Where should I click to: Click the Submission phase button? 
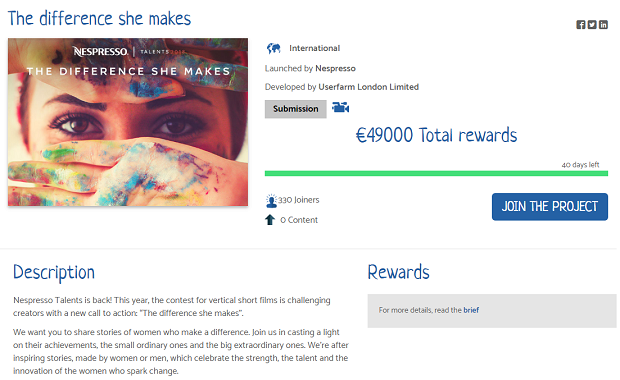point(295,109)
